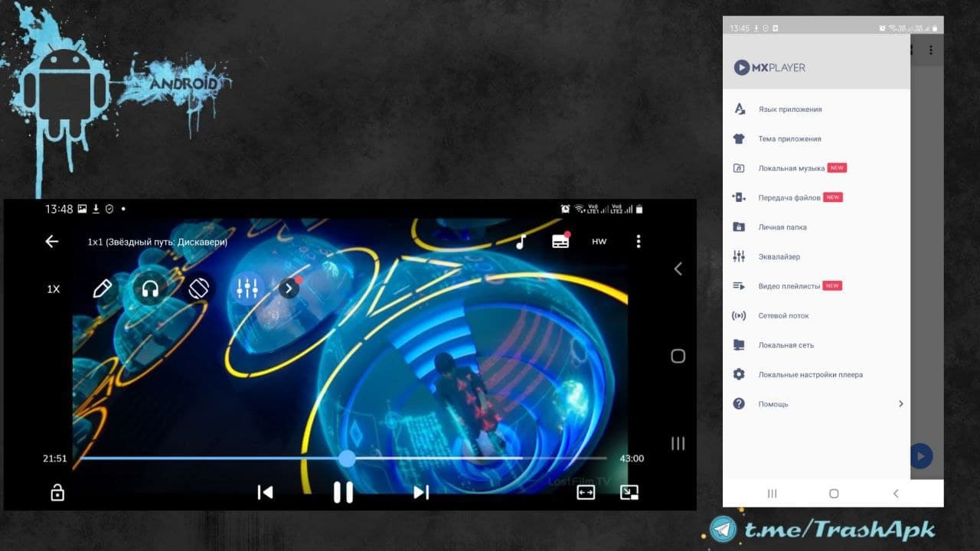Open the video player's three-dot overflow menu
The height and width of the screenshot is (551, 980).
[639, 242]
